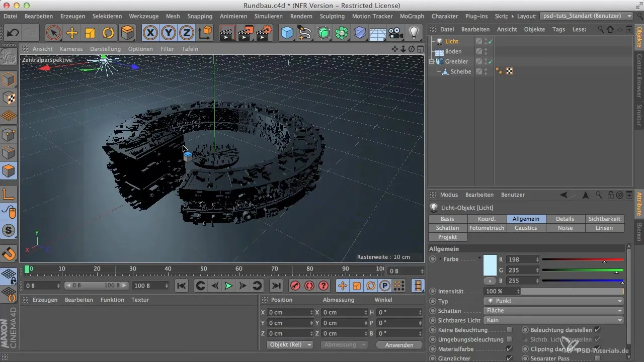Open render settings clapperboard icon
The image size is (644, 362).
pyautogui.click(x=264, y=33)
